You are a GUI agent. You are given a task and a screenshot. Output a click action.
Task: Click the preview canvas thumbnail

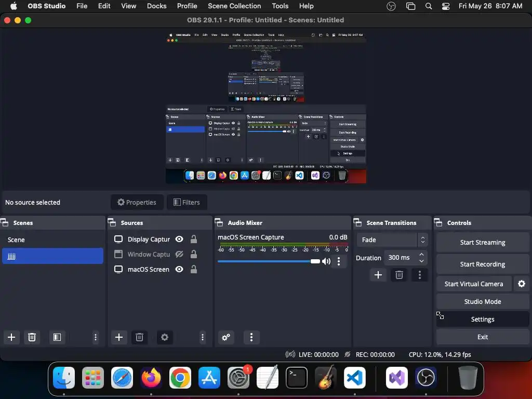click(266, 108)
